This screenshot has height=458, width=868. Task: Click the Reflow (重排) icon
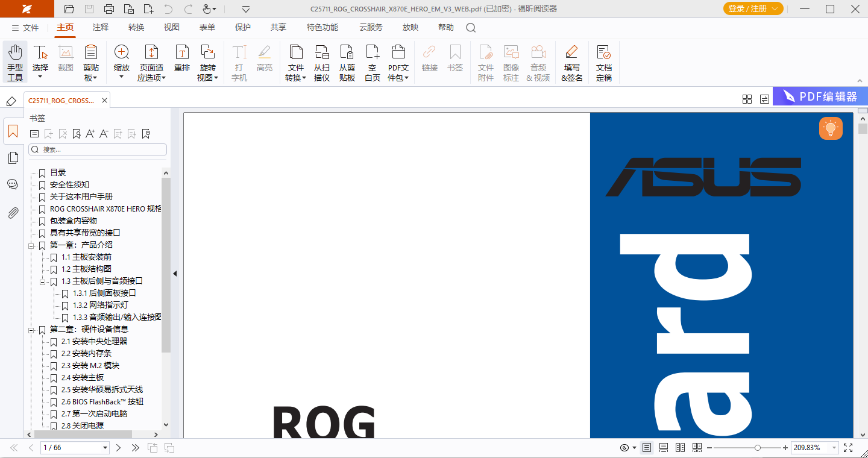point(182,62)
